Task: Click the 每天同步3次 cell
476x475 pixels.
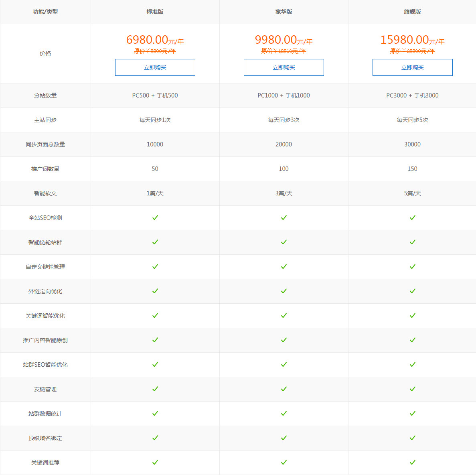Action: [284, 120]
